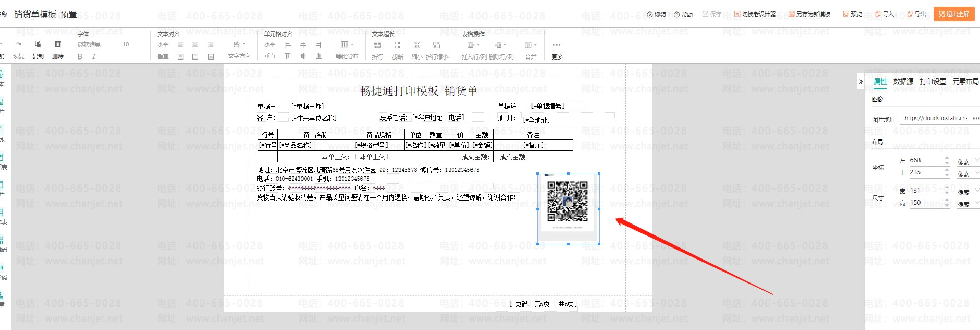980x330 pixels.
Task: Click the export (导出) button
Action: tap(916, 14)
